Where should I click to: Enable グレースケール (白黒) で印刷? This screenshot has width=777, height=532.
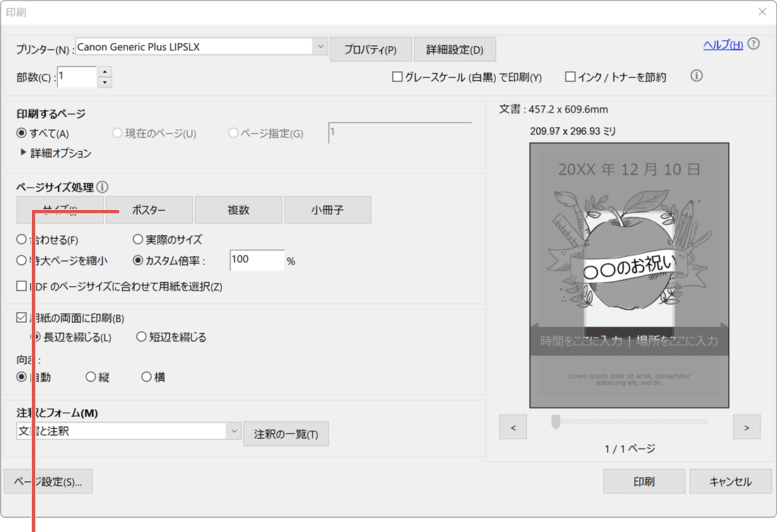(398, 78)
